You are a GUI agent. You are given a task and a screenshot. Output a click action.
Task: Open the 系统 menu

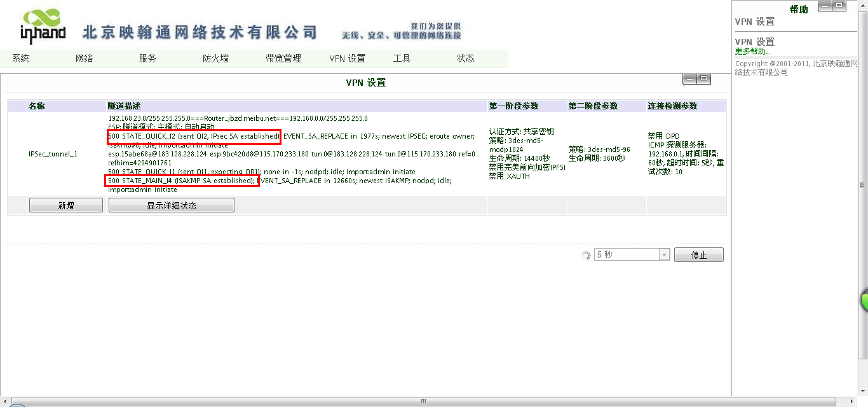pyautogui.click(x=21, y=59)
